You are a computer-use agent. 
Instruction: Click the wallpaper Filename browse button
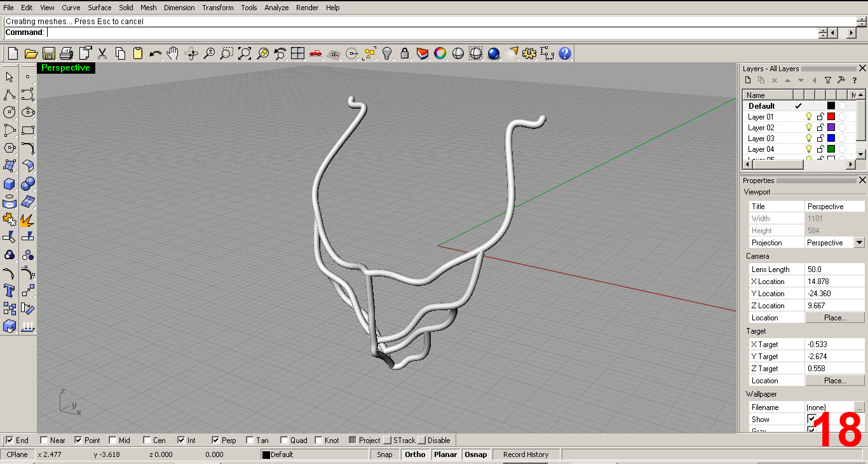[x=859, y=407]
